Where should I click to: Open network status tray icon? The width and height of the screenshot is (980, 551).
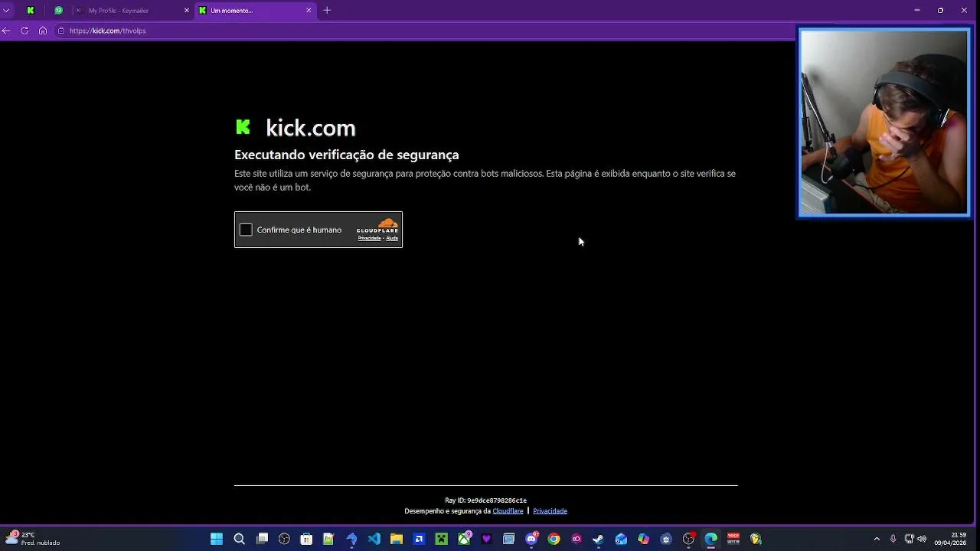coord(909,539)
